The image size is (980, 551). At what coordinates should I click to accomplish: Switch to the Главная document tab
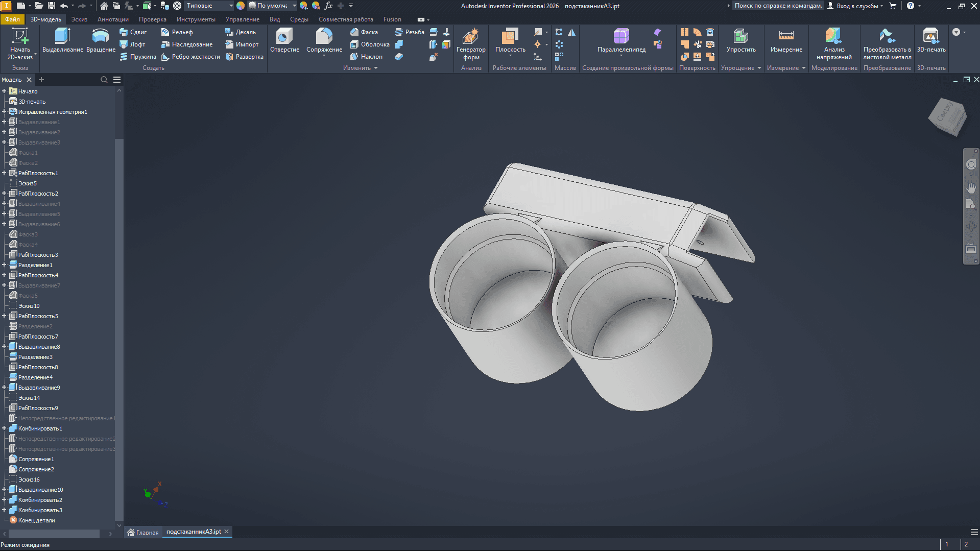pos(143,532)
